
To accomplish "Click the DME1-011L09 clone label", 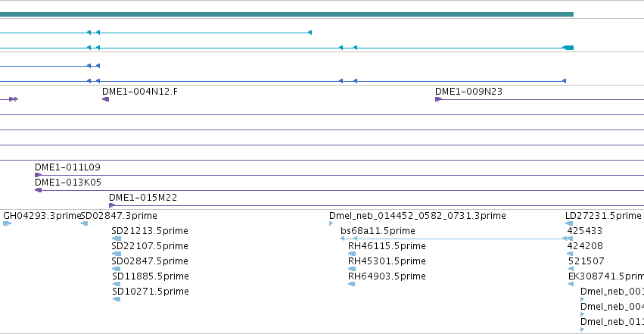I will click(68, 167).
